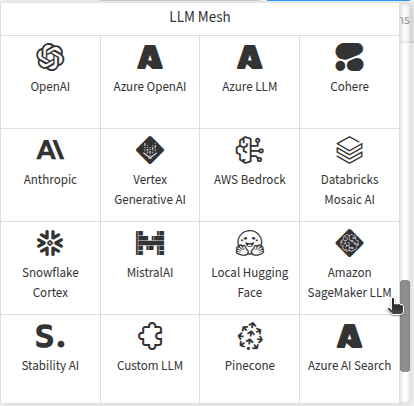The width and height of the screenshot is (414, 406).
Task: Pick the Databricks Mosaic AI stacked layers icon
Action: click(x=349, y=150)
